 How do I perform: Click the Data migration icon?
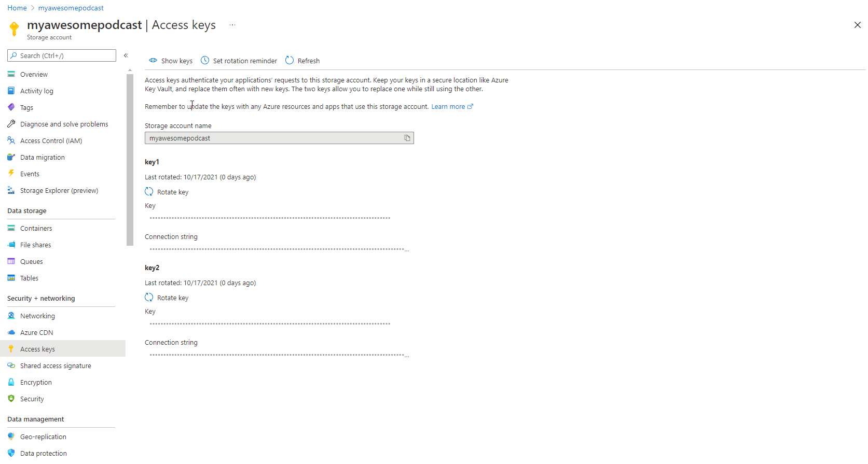(x=11, y=157)
